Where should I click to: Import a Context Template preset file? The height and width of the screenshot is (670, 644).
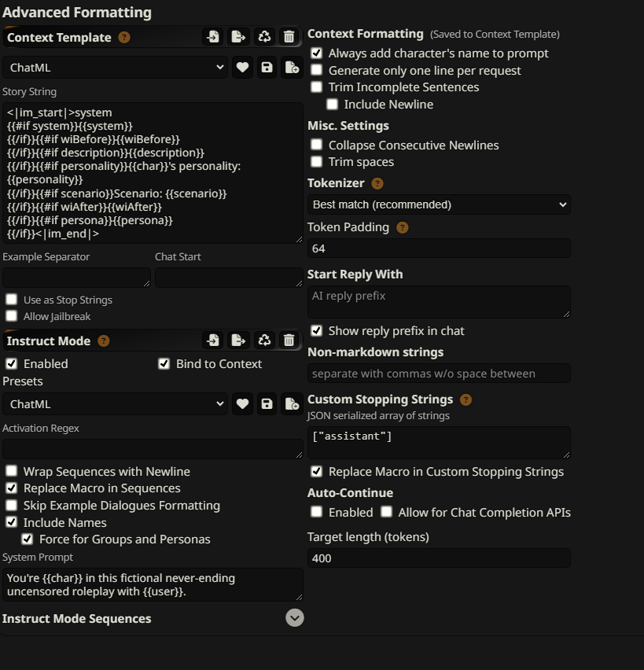[x=213, y=37]
